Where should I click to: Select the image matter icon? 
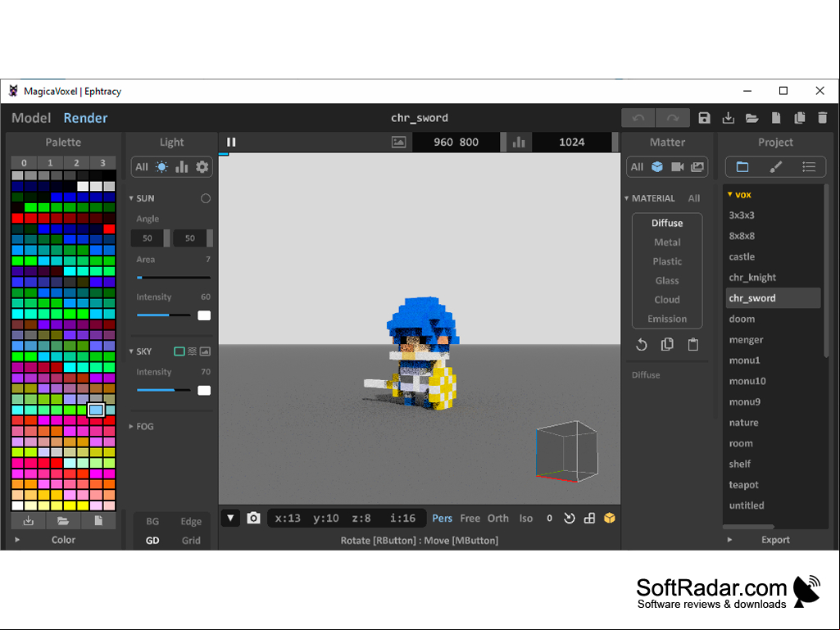pos(697,167)
